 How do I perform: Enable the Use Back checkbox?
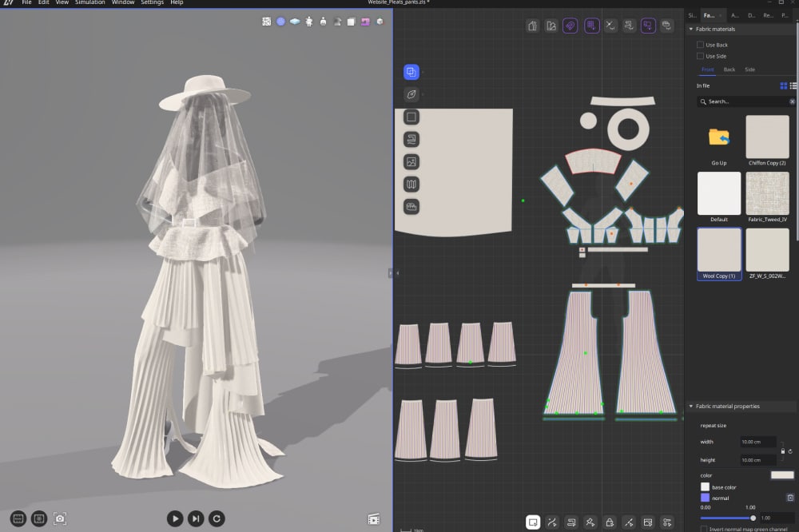700,45
